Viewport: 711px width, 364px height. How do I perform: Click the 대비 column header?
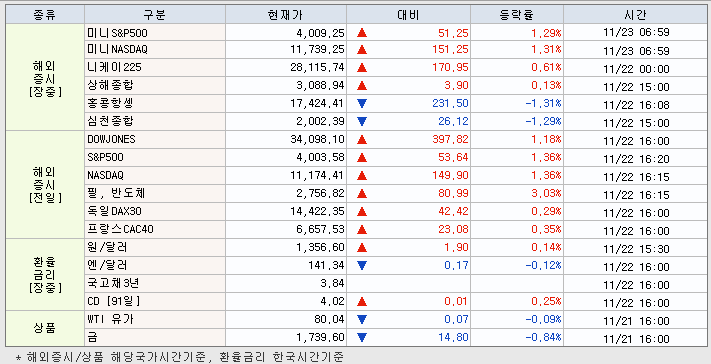pos(409,15)
